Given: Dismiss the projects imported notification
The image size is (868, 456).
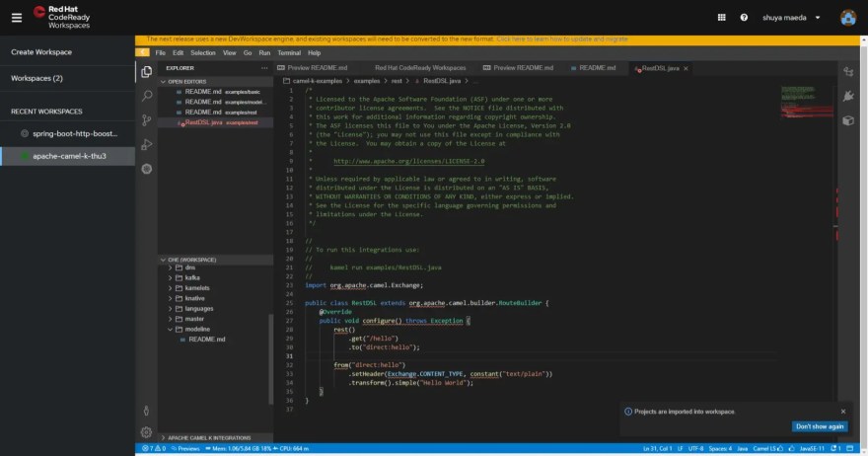Looking at the screenshot, I should pos(843,412).
